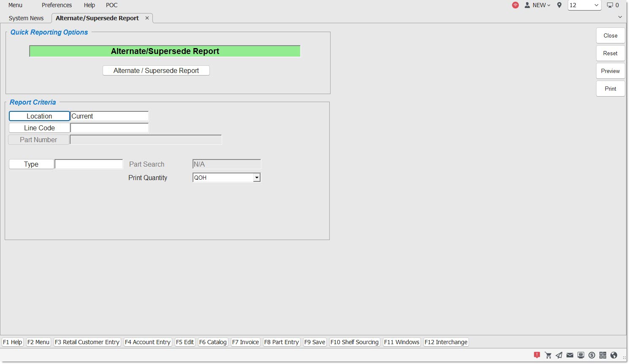Image resolution: width=629 pixels, height=364 pixels.
Task: Click the globe icon in status bar
Action: click(x=614, y=355)
